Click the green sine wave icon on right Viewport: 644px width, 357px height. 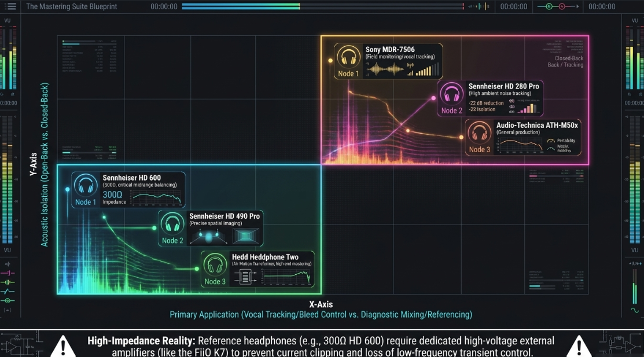click(635, 310)
